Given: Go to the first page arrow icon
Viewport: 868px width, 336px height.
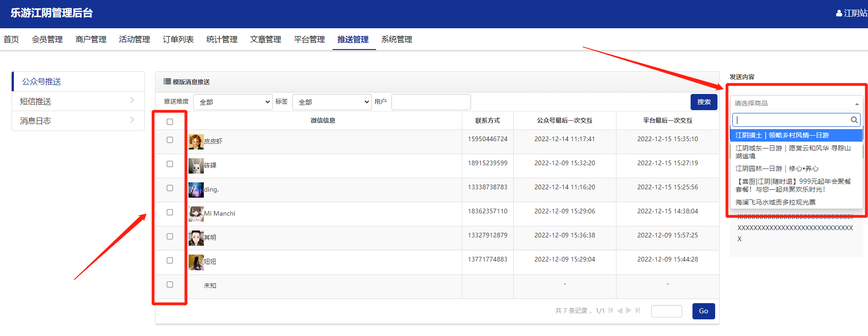Looking at the screenshot, I should pos(611,311).
